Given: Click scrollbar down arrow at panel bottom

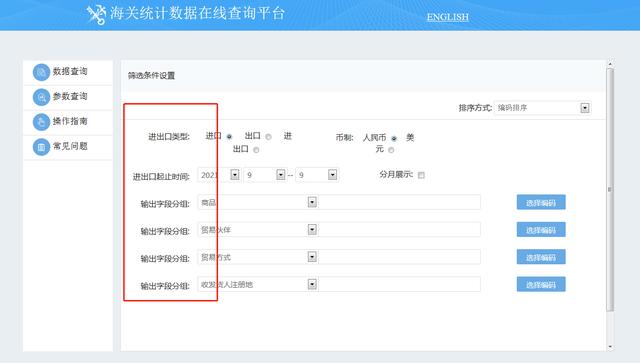Looking at the screenshot, I should click(610, 347).
